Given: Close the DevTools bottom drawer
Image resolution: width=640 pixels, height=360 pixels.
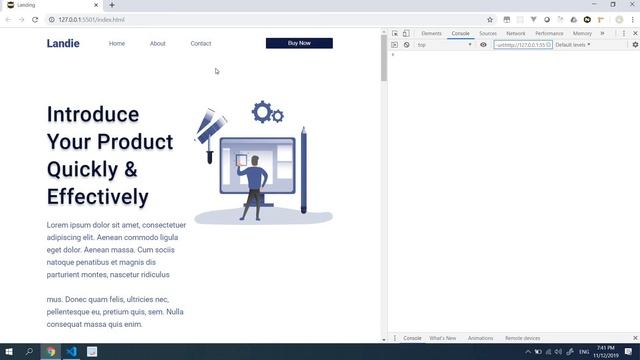Looking at the screenshot, I should (x=635, y=338).
